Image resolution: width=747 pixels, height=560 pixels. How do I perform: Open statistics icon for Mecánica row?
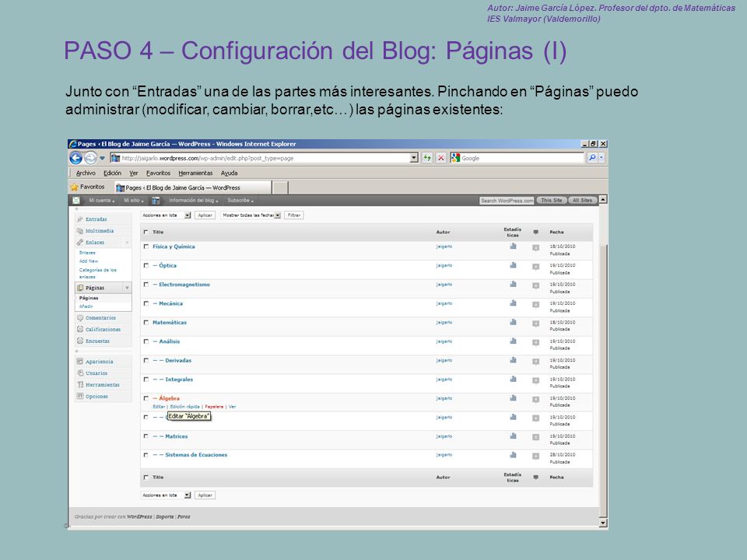click(x=513, y=303)
